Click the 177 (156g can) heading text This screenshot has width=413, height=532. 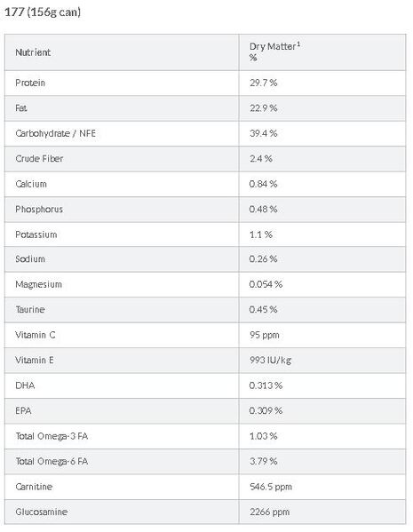pyautogui.click(x=43, y=12)
